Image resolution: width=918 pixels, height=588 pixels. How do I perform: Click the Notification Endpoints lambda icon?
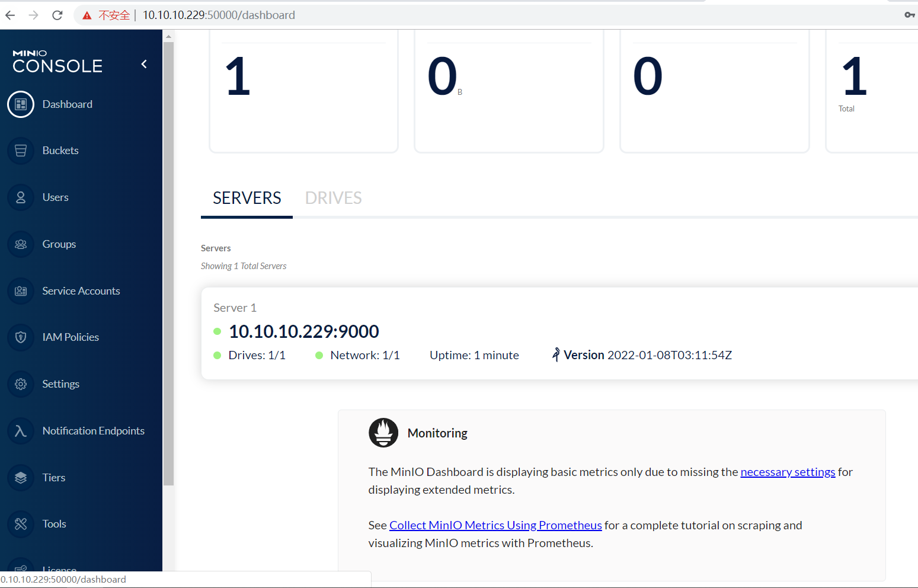click(21, 431)
